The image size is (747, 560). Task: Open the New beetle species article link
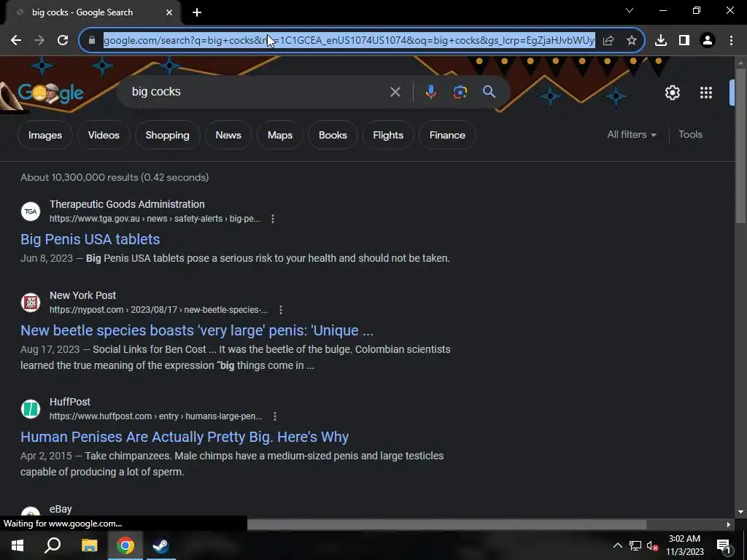(x=197, y=330)
